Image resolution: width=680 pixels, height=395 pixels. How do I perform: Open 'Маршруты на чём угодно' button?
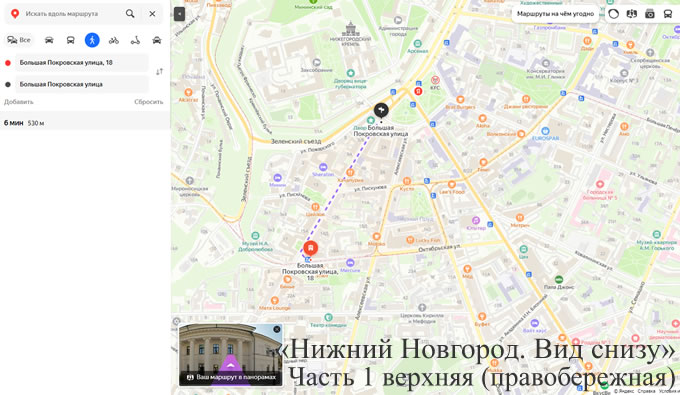555,14
